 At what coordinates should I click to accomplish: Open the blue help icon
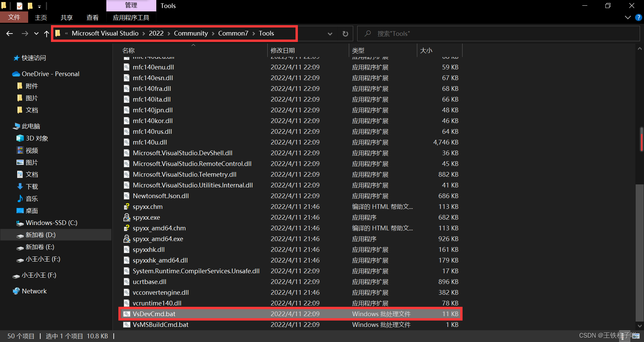coord(639,17)
